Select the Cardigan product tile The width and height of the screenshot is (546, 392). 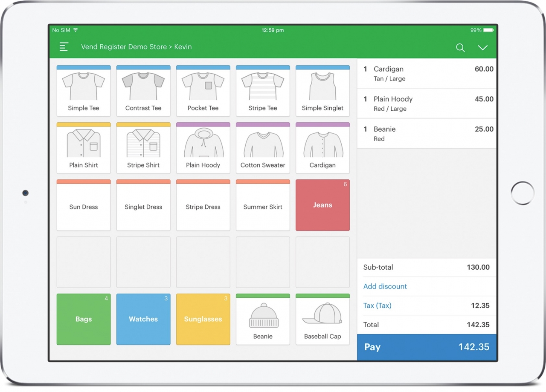click(x=322, y=148)
